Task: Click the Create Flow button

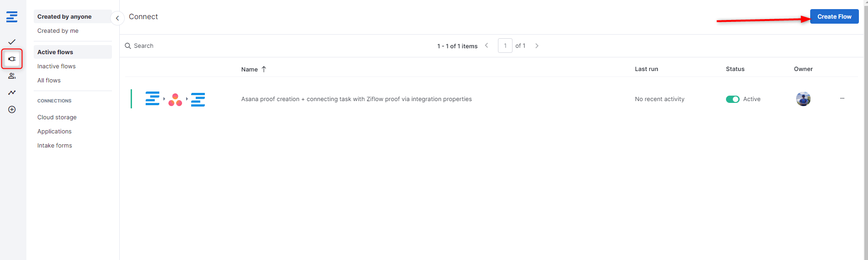Action: [834, 17]
